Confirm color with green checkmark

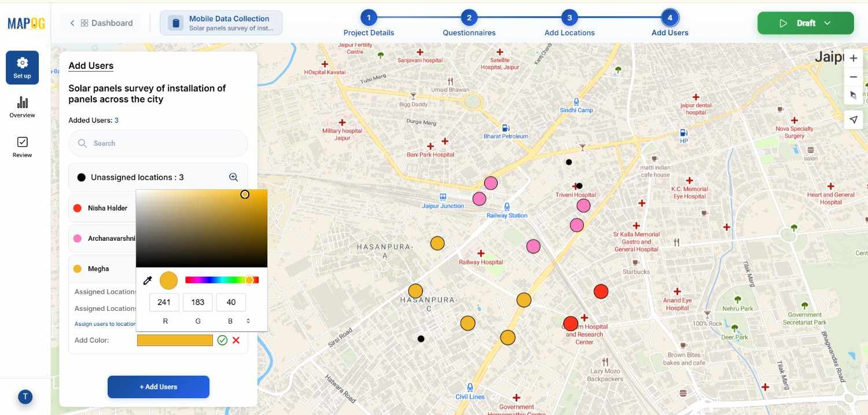(x=222, y=340)
